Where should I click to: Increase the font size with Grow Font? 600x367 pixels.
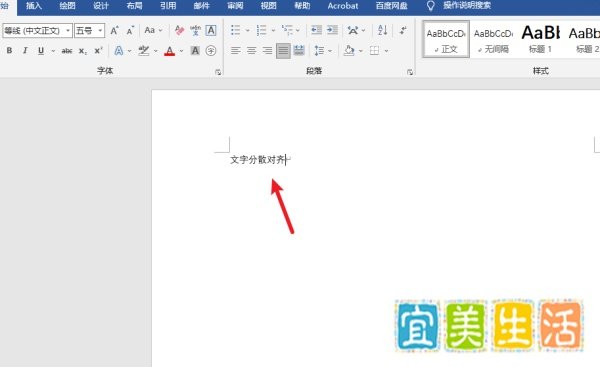pos(114,30)
